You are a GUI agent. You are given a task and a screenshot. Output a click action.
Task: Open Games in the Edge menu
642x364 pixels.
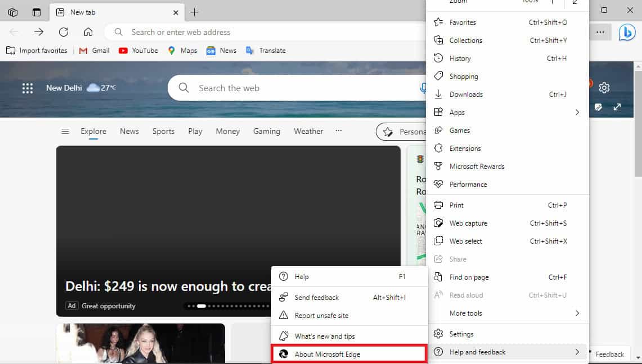pos(507,130)
